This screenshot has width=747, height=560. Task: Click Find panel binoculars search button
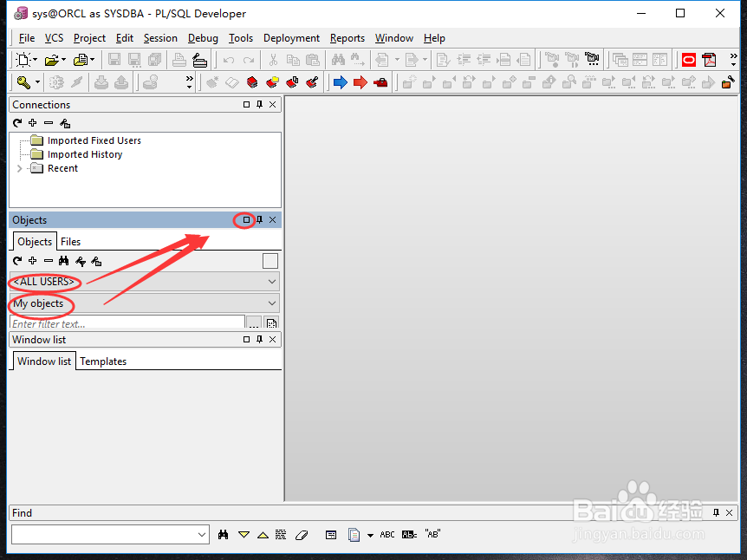(223, 535)
